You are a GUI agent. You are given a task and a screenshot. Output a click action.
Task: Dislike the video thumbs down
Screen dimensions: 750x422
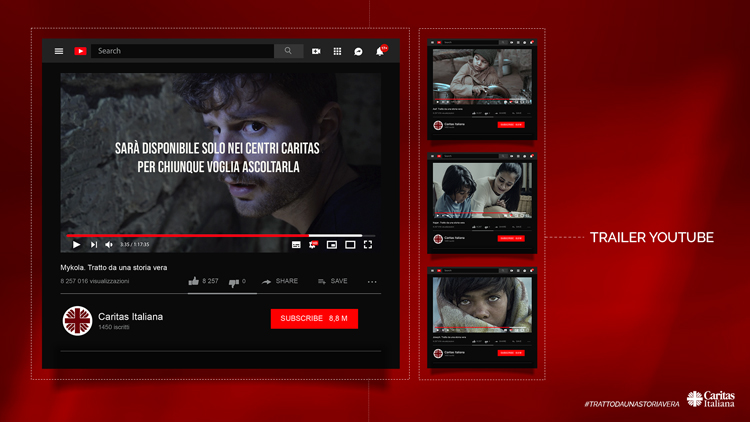point(237,282)
